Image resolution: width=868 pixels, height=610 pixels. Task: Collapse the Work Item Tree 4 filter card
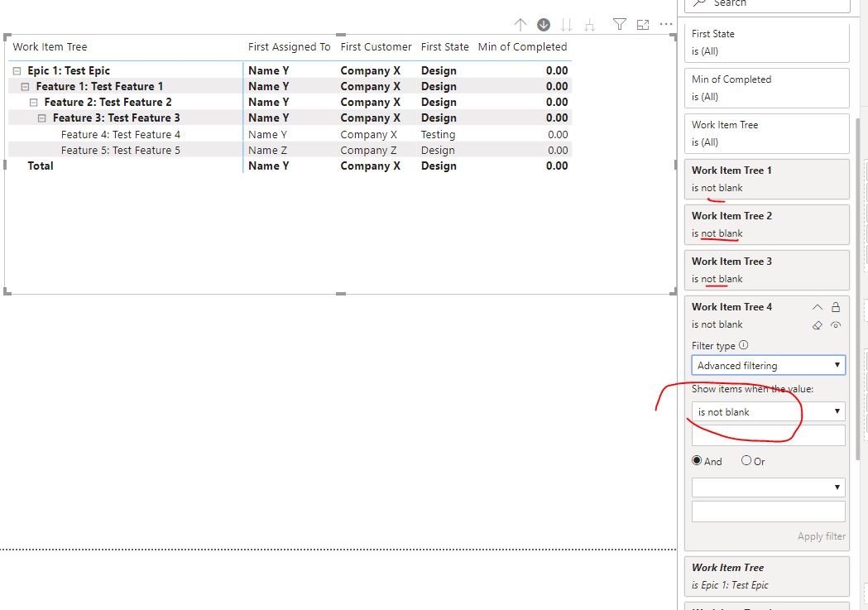tap(817, 307)
